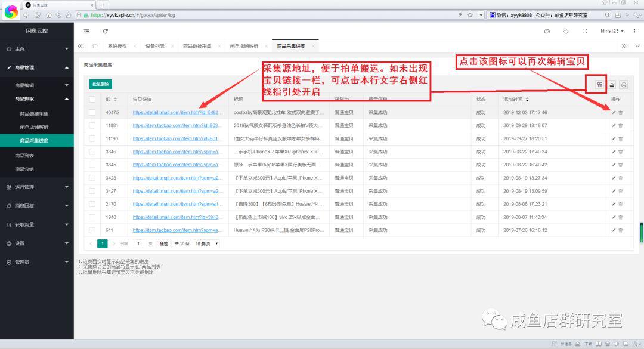This screenshot has height=349, width=644.
Task: Open 商品列表 in the sidebar
Action: click(x=24, y=155)
